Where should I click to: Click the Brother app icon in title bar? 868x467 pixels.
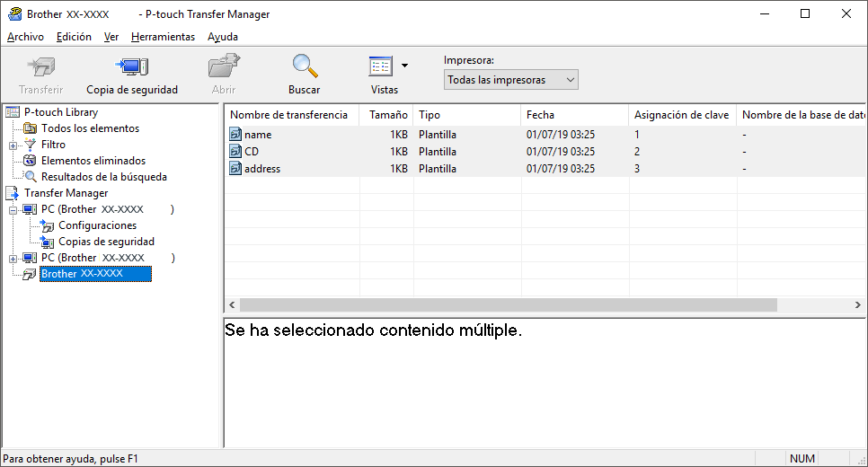point(15,14)
